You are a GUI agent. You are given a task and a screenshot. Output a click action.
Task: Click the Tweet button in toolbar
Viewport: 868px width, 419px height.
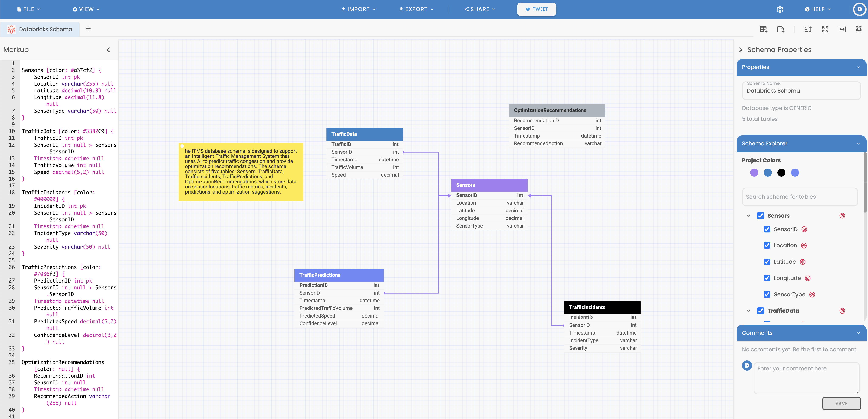point(536,9)
